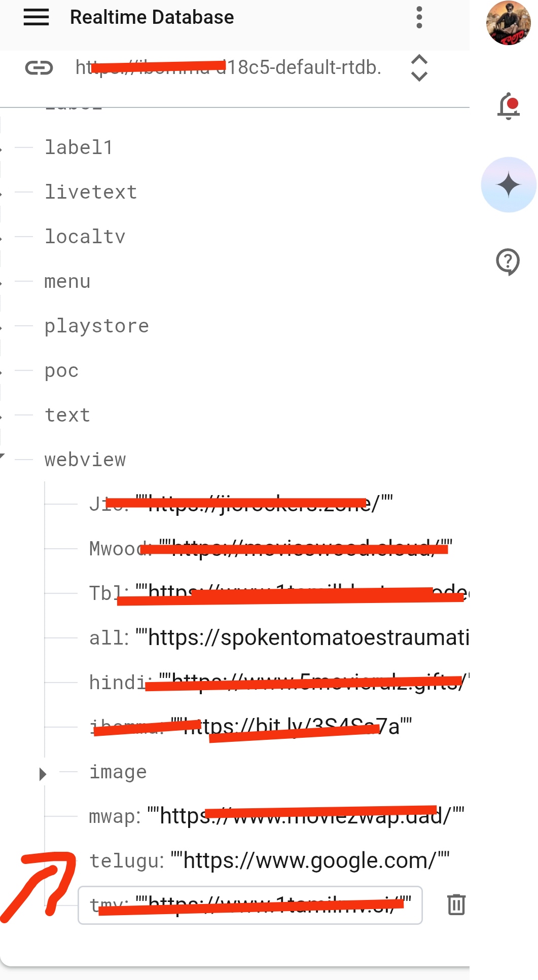The image size is (538, 980).
Task: Open the hamburger navigation menu
Action: tap(37, 17)
